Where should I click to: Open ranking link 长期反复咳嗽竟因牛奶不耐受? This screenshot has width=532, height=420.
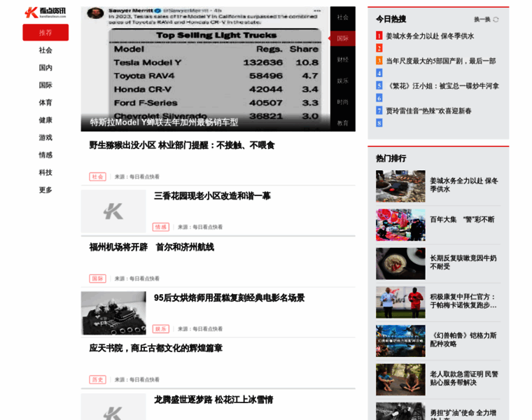[463, 262]
